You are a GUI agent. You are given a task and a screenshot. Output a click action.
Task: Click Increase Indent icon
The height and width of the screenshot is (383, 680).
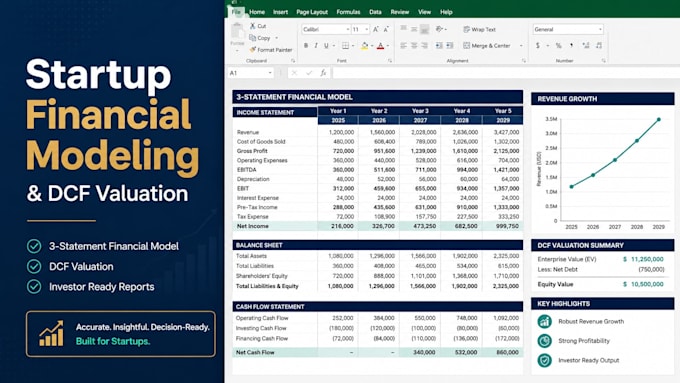(x=450, y=46)
